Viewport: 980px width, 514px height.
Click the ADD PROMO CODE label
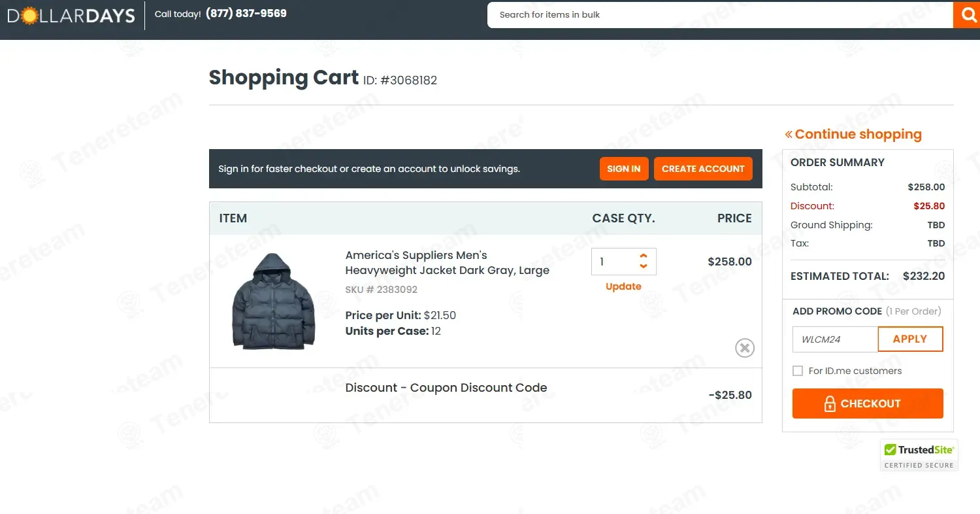click(838, 311)
